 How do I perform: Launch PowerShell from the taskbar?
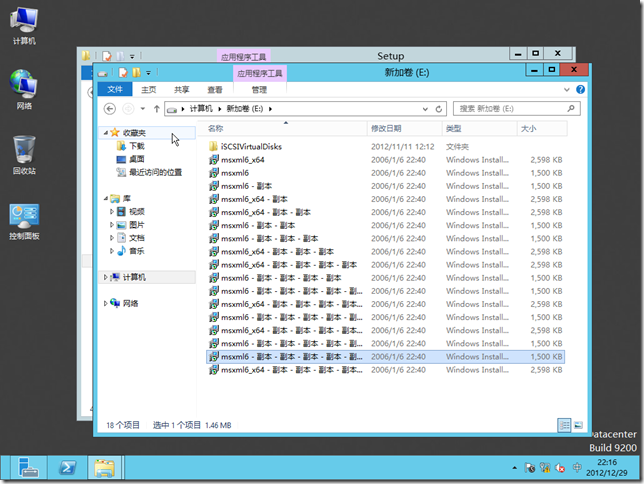[x=67, y=468]
